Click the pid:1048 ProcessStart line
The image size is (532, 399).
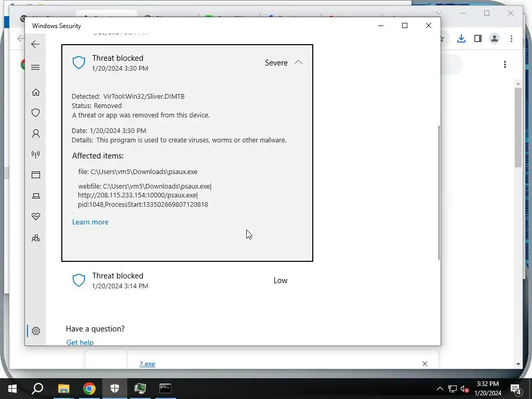pyautogui.click(x=143, y=205)
